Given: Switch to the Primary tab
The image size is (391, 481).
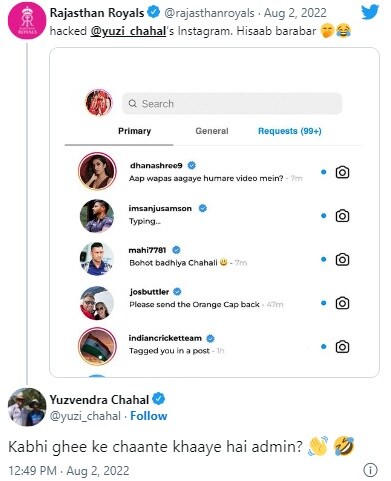Looking at the screenshot, I should (x=134, y=131).
